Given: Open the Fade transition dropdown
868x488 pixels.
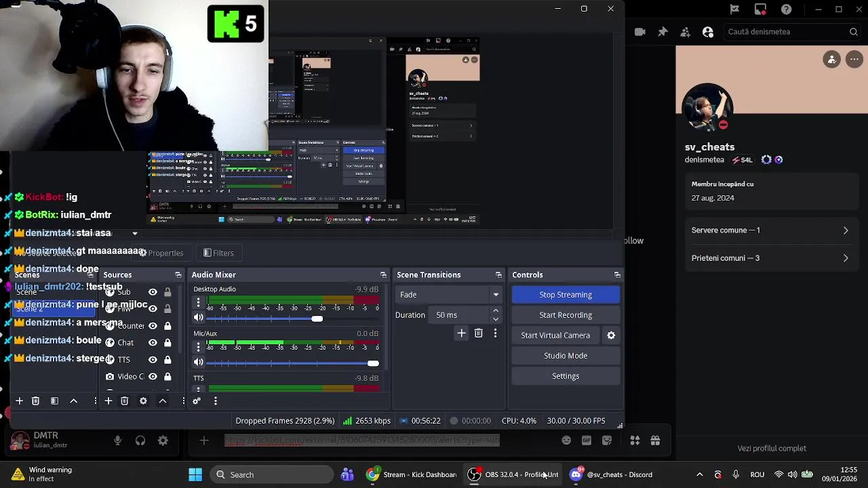Looking at the screenshot, I should coord(449,295).
